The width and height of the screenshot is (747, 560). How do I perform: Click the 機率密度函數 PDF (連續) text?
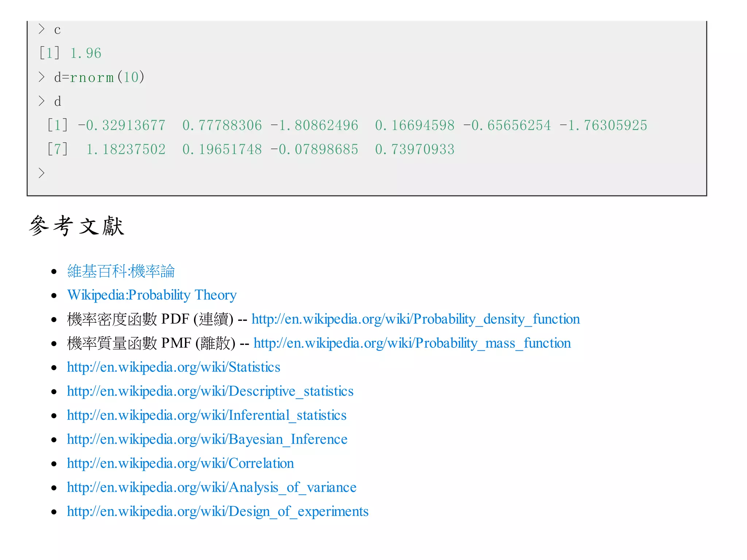click(x=150, y=319)
